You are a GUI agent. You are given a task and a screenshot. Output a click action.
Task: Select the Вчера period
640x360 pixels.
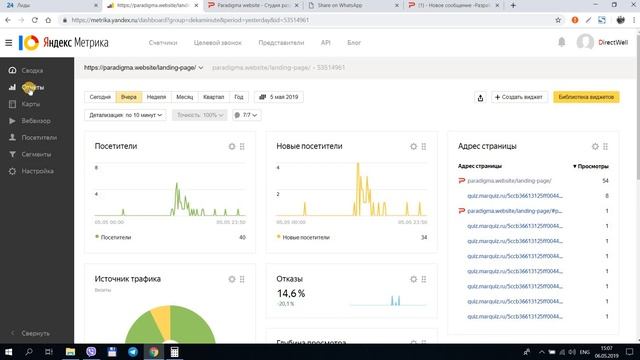pyautogui.click(x=129, y=97)
